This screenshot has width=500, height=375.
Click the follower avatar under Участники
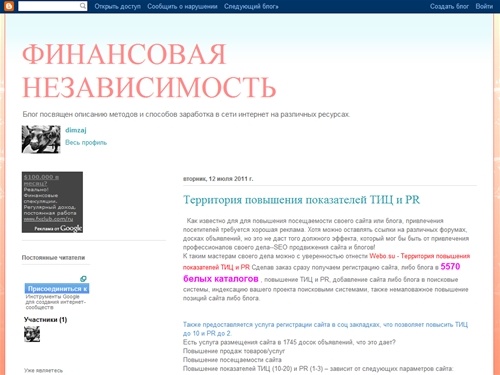pyautogui.click(x=32, y=334)
